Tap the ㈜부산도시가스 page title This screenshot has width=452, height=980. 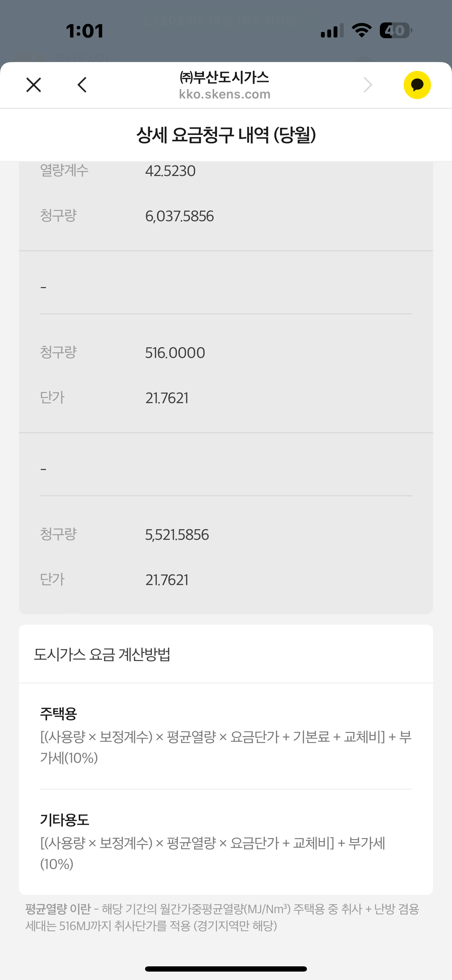click(x=225, y=77)
